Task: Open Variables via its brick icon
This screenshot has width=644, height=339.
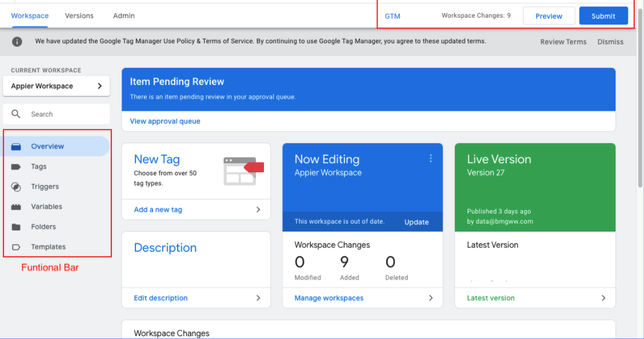Action: coord(16,207)
